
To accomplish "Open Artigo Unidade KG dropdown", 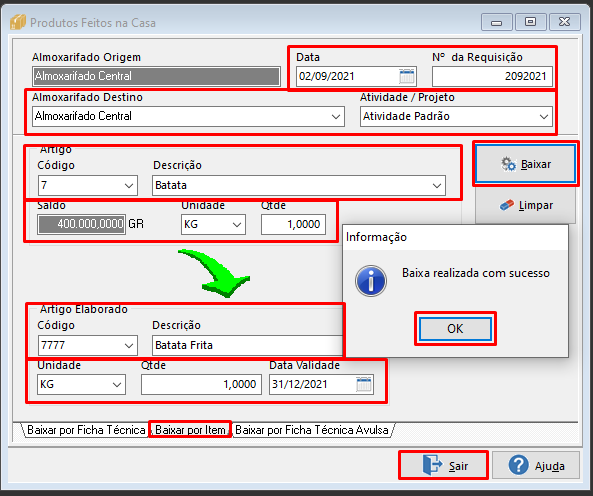I will [x=237, y=225].
